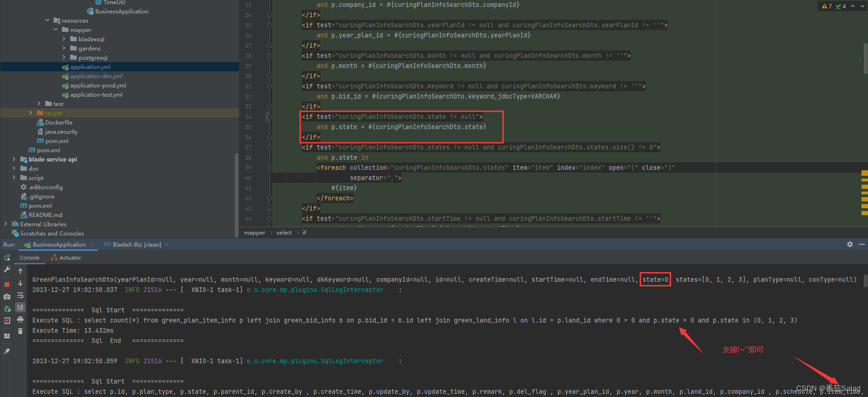Clear all console output with the trash icon
This screenshot has width=868, height=397.
(20, 331)
